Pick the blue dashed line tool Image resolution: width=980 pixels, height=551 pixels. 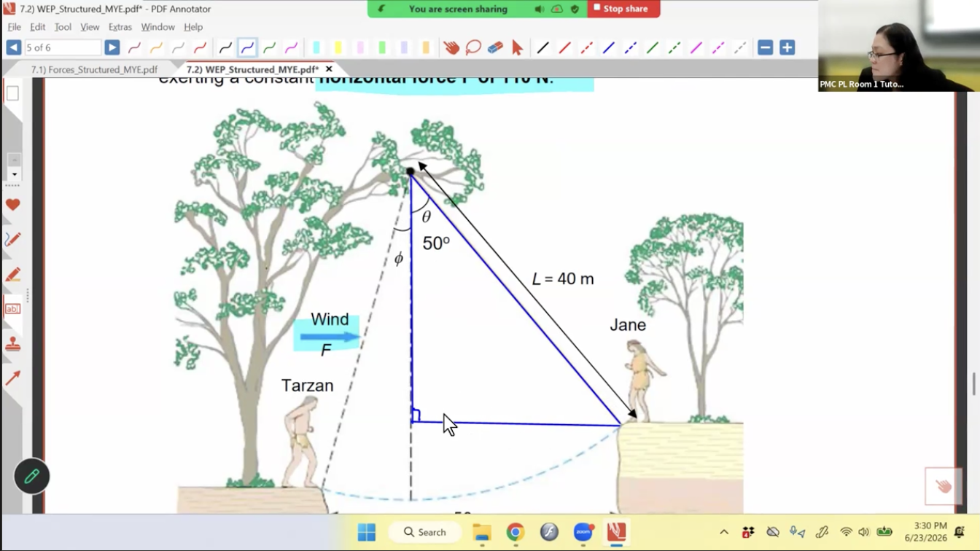(x=630, y=47)
